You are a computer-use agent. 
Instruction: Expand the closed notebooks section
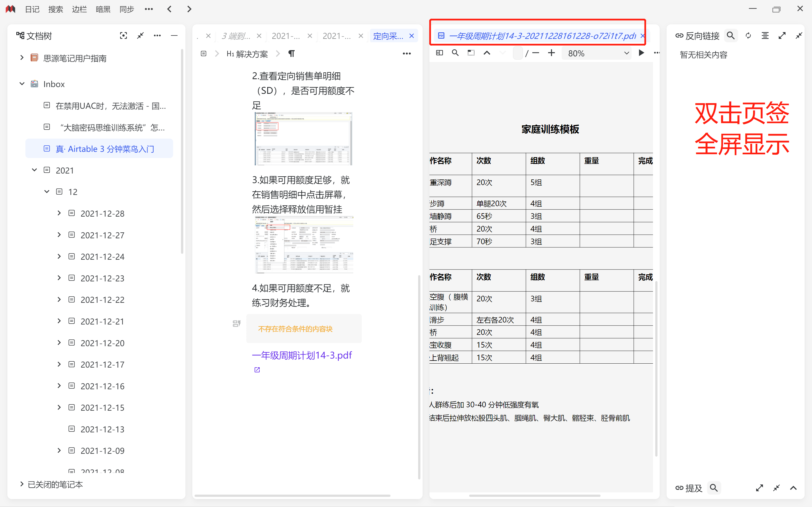click(x=22, y=484)
